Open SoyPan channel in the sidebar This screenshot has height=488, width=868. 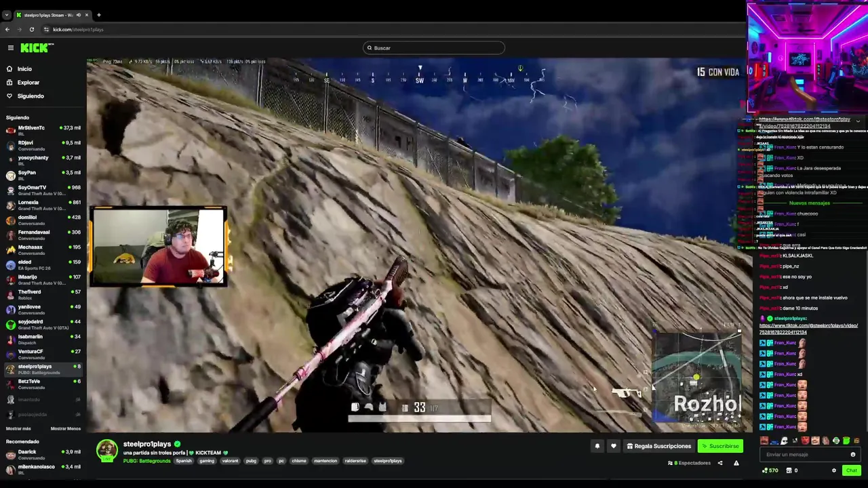pyautogui.click(x=43, y=175)
